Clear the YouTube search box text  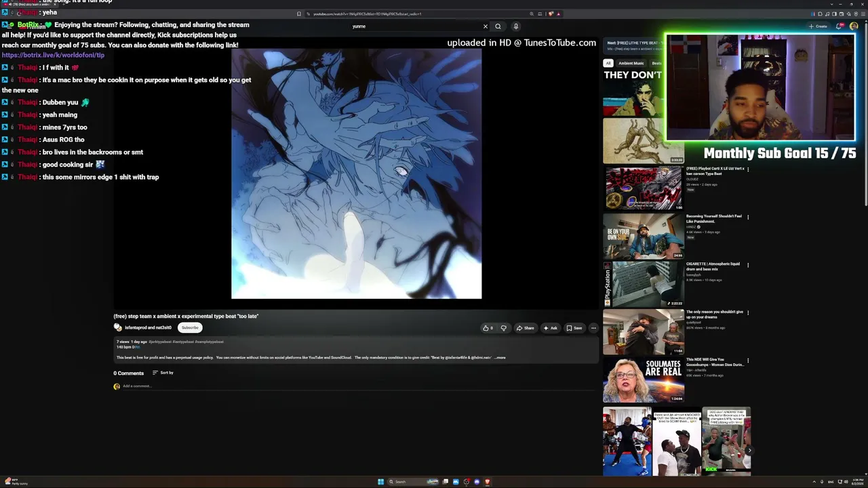(x=486, y=26)
